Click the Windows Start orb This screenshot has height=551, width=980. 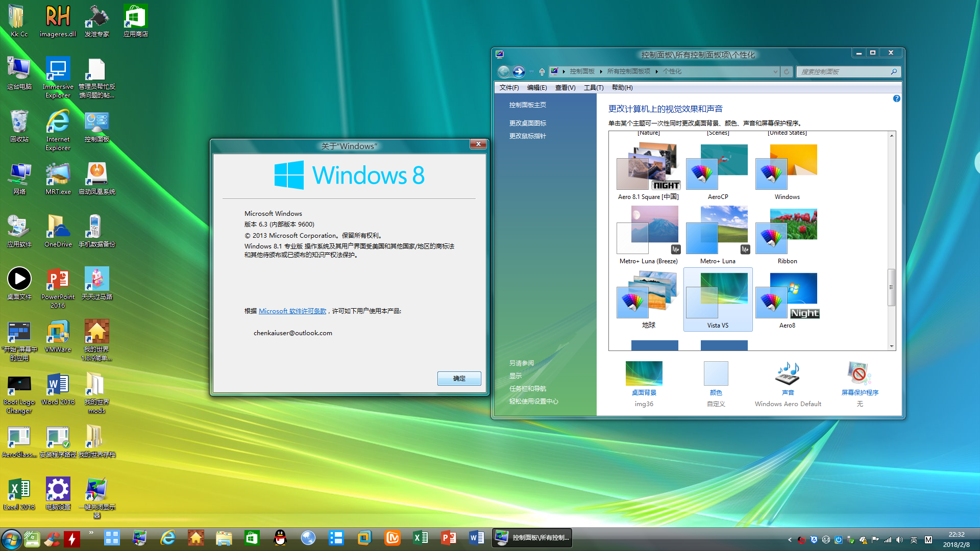(11, 539)
